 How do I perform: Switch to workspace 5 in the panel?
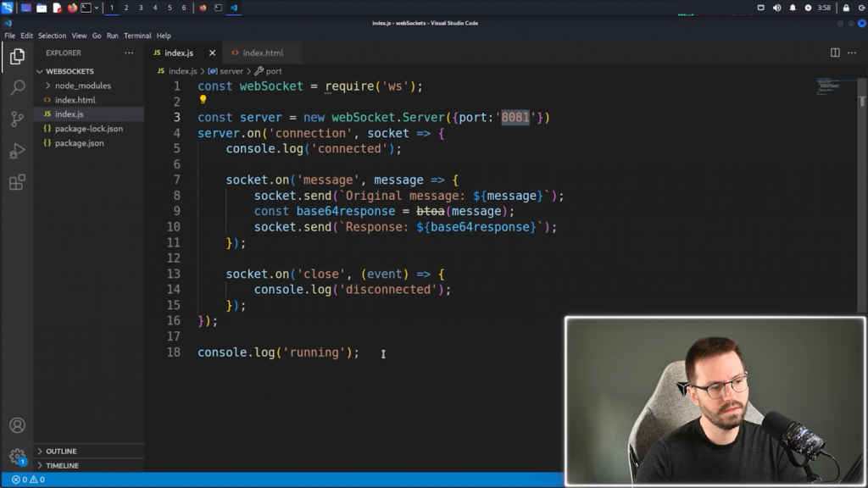pyautogui.click(x=170, y=8)
